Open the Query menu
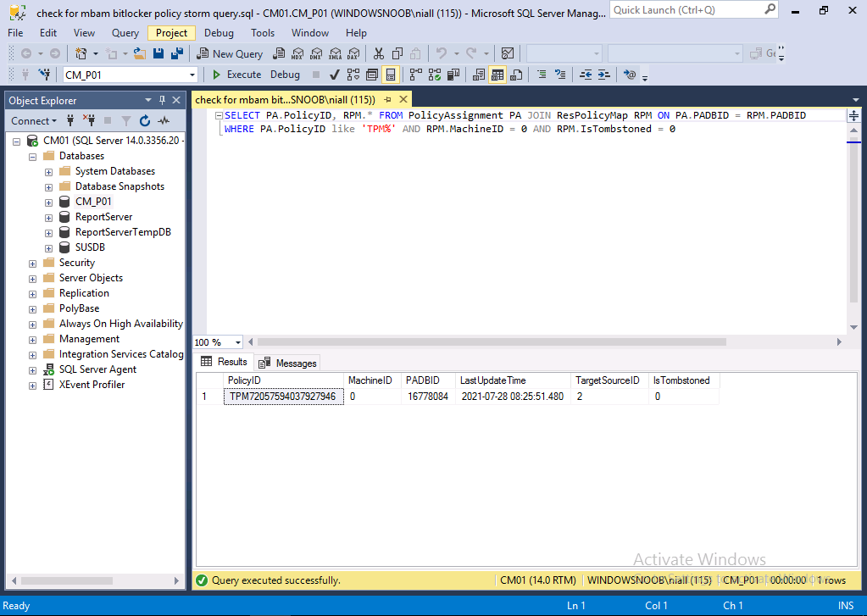This screenshot has height=616, width=867. pyautogui.click(x=125, y=33)
